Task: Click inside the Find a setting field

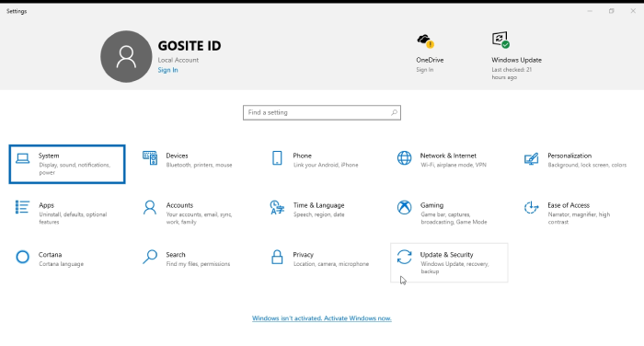Action: point(322,112)
